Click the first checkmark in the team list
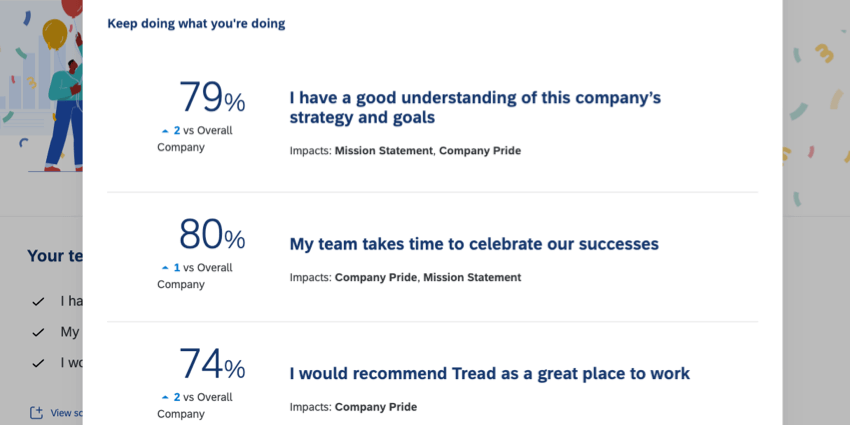 pos(38,301)
